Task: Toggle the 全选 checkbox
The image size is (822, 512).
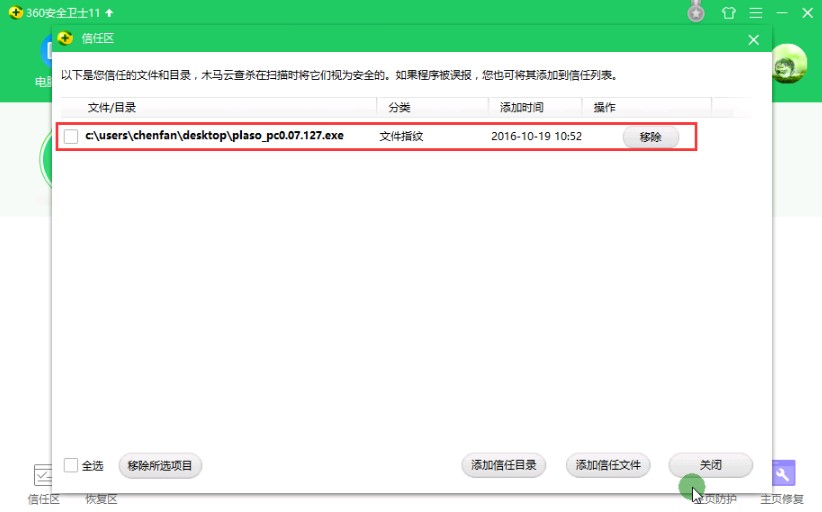Action: pos(71,465)
